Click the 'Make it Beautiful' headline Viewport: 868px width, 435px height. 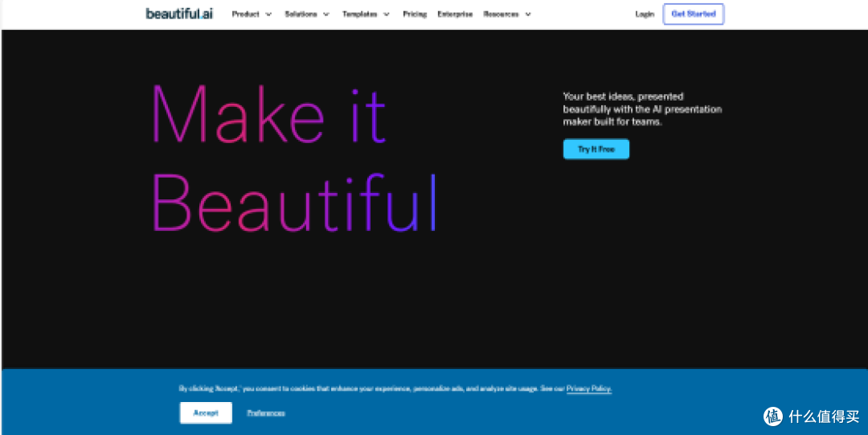[294, 158]
